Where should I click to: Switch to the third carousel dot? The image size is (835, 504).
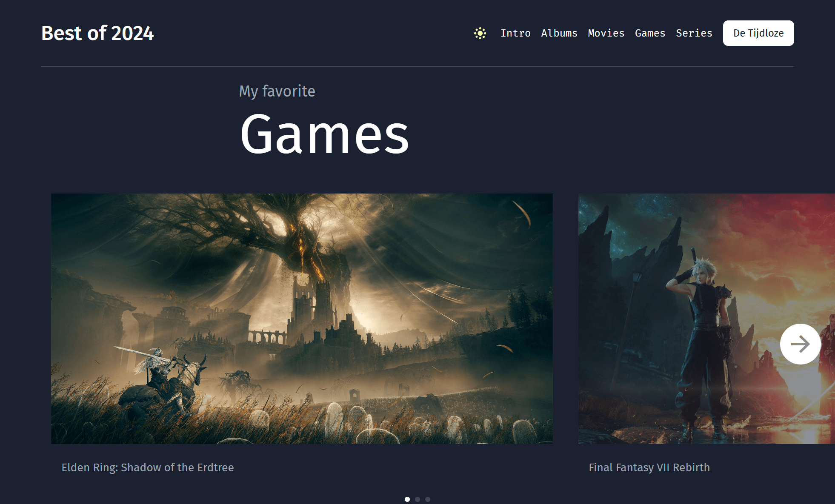pos(428,499)
